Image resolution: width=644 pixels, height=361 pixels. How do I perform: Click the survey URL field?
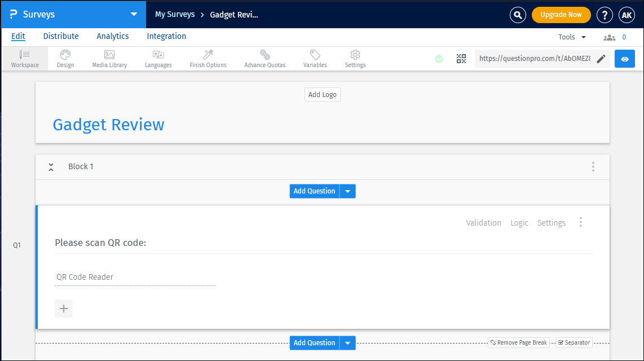click(x=535, y=59)
